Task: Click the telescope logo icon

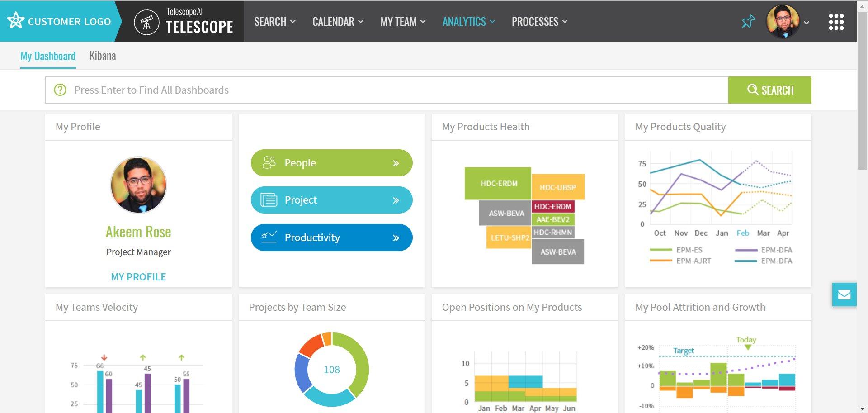Action: 146,21
